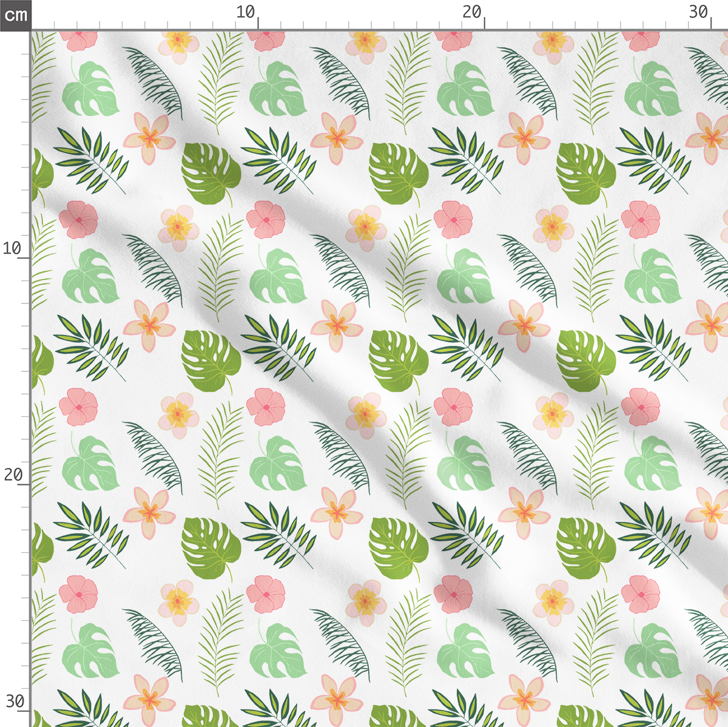Click the 10 mark on the top ruler
Viewport: 728px width, 727px height.
point(246,12)
